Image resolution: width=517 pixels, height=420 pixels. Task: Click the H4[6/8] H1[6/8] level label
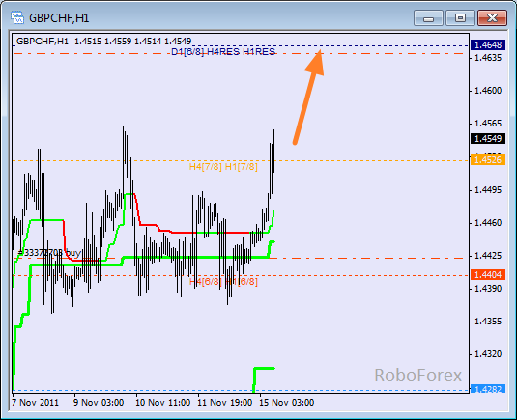223,282
